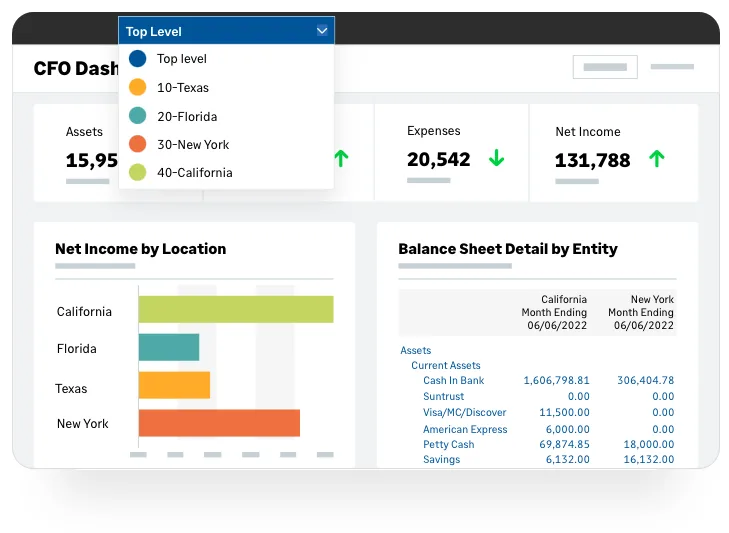This screenshot has height=533, width=729.
Task: Click the orange 30-New York color dot
Action: point(138,144)
